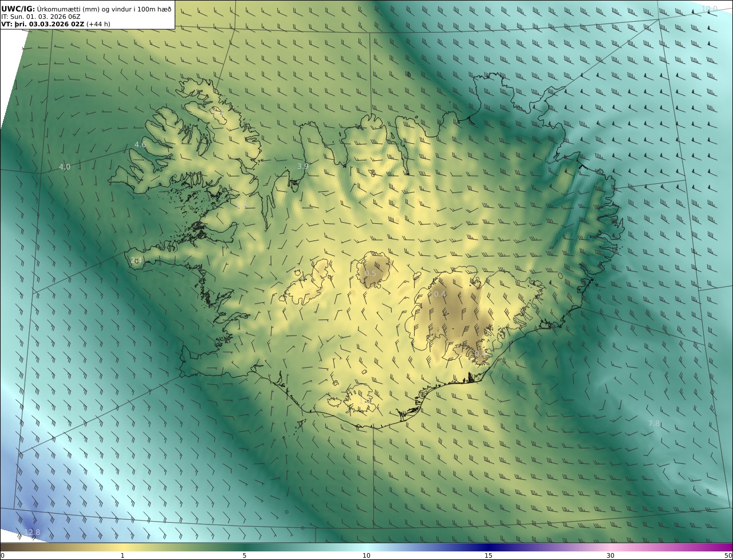The height and width of the screenshot is (560, 733).
Task: Click the colorbar tick label 5
Action: (244, 555)
